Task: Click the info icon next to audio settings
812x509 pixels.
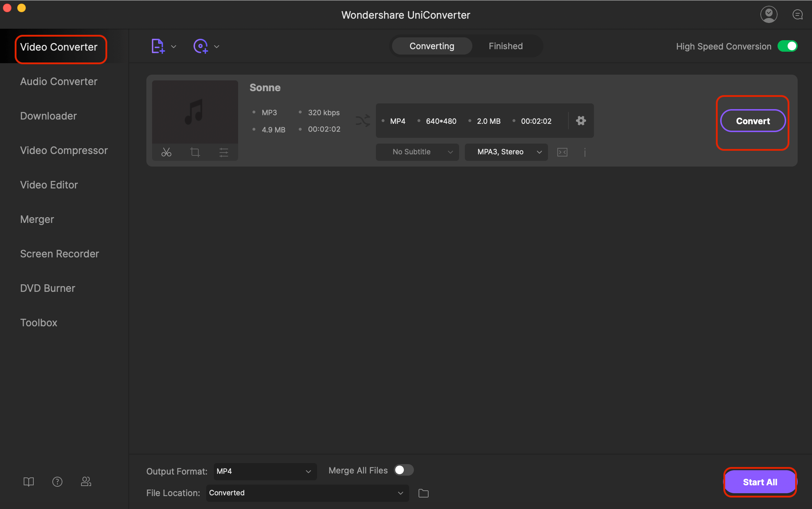Action: tap(585, 153)
